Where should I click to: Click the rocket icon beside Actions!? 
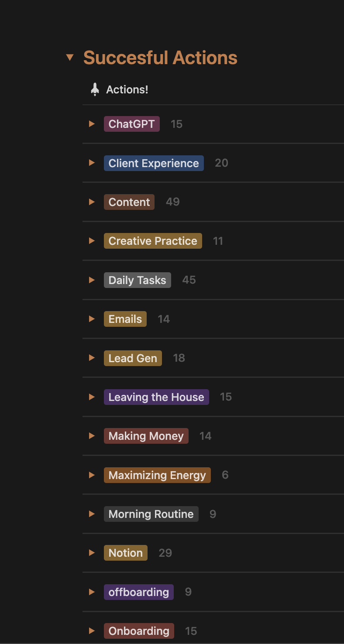click(95, 90)
